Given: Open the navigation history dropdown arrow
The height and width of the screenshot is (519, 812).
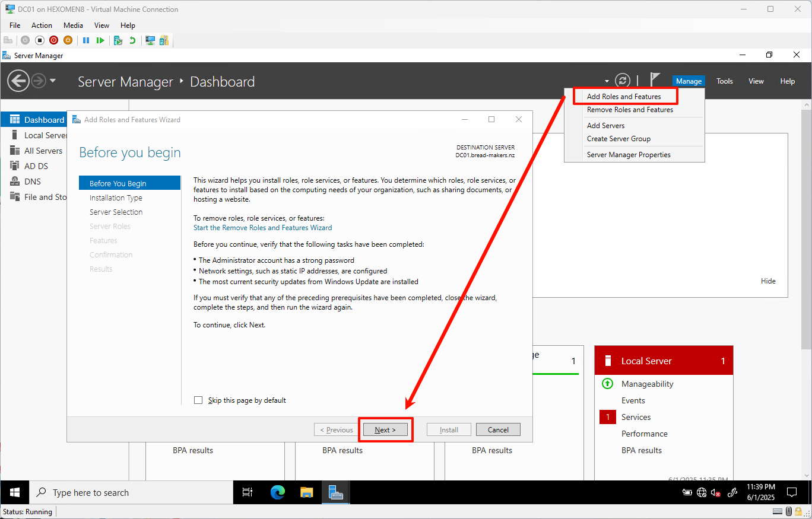Looking at the screenshot, I should click(x=53, y=81).
